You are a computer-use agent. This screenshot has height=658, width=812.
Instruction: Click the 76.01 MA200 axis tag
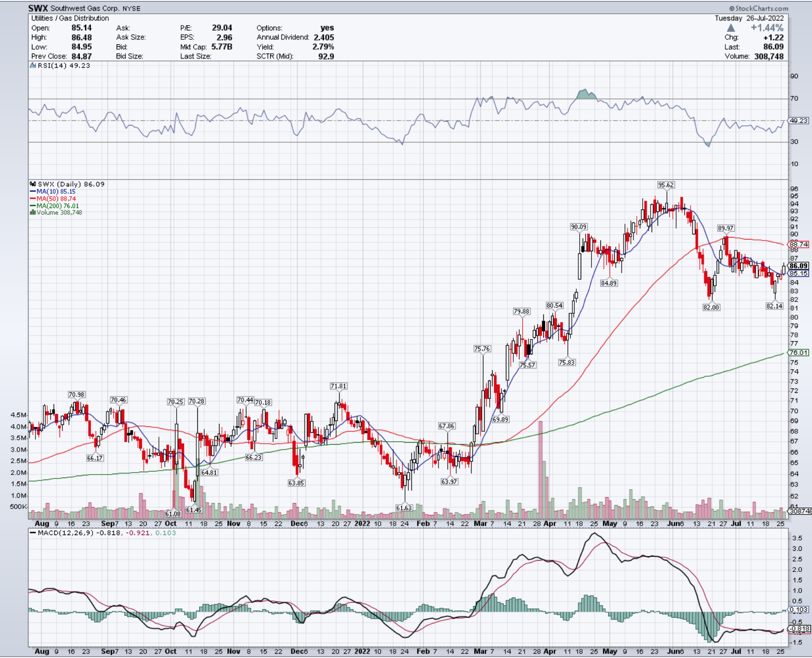click(798, 353)
